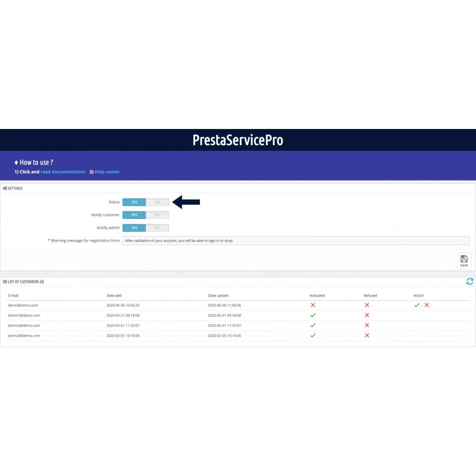
Task: Click date add 2020-05-21 09:18:08
Action: click(123, 316)
